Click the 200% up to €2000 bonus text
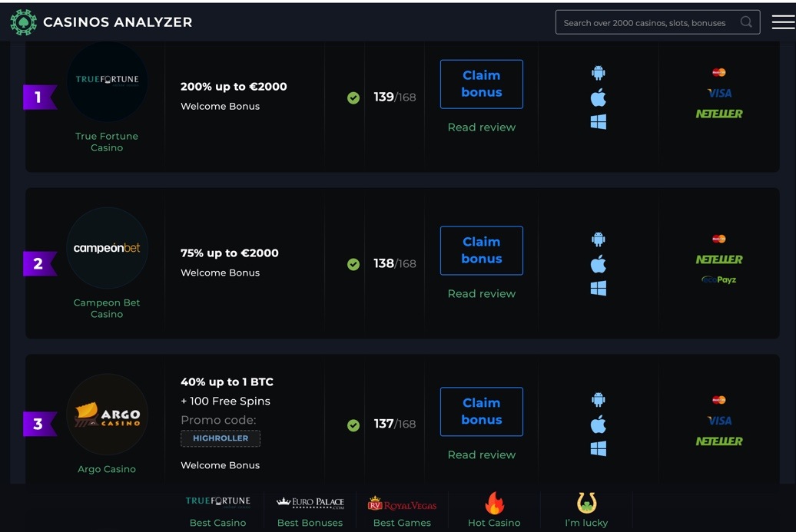The width and height of the screenshot is (796, 532). coord(234,87)
